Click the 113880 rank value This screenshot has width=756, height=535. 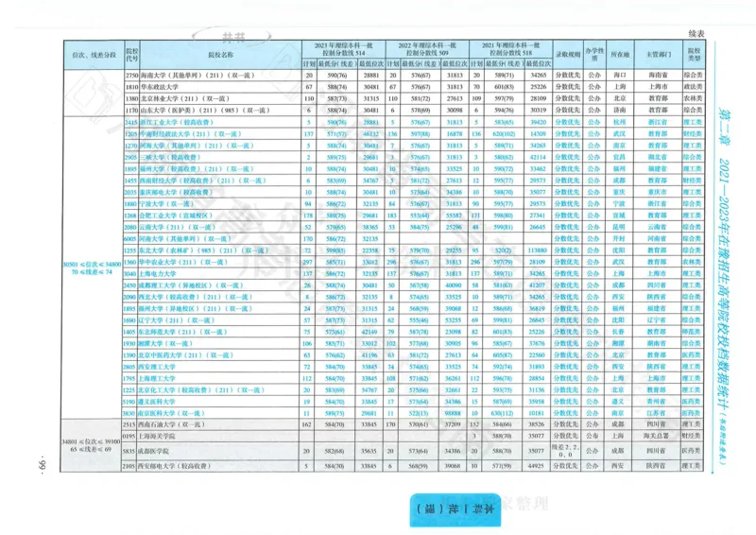tap(537, 250)
